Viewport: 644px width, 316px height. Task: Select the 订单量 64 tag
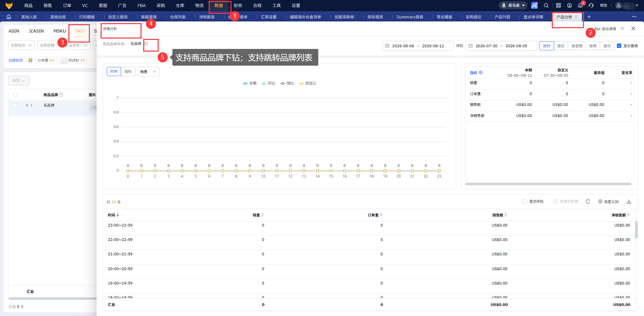coord(46,60)
